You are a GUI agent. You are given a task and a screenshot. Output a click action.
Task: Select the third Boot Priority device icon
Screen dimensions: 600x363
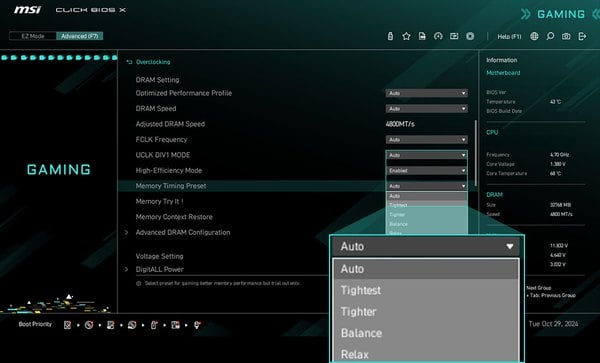click(x=111, y=325)
